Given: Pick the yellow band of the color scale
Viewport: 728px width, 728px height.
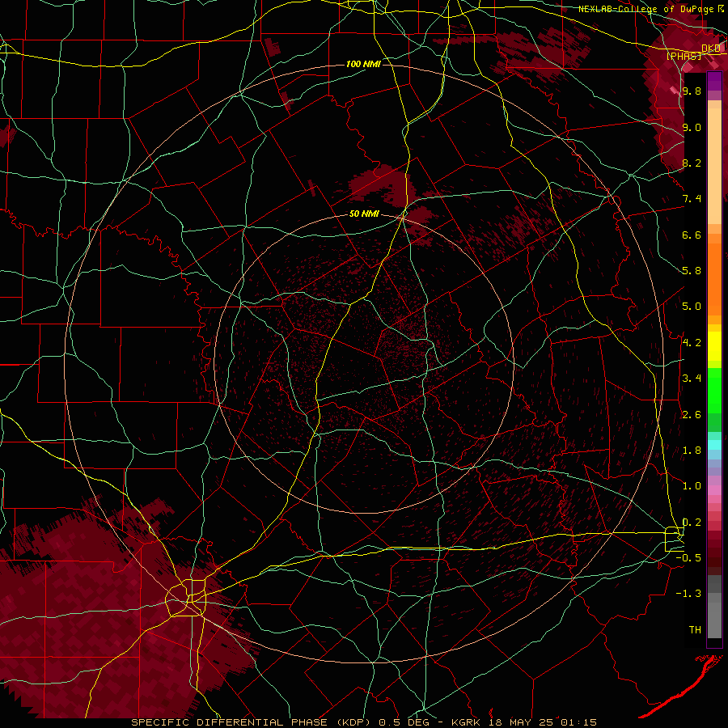Looking at the screenshot, I should coord(714,346).
